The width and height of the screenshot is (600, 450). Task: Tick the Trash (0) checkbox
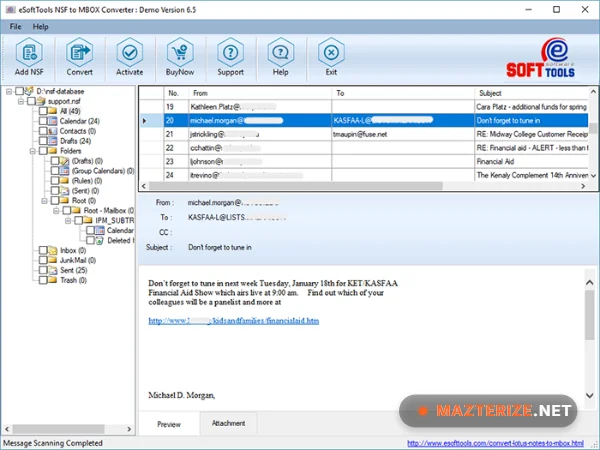[x=43, y=280]
